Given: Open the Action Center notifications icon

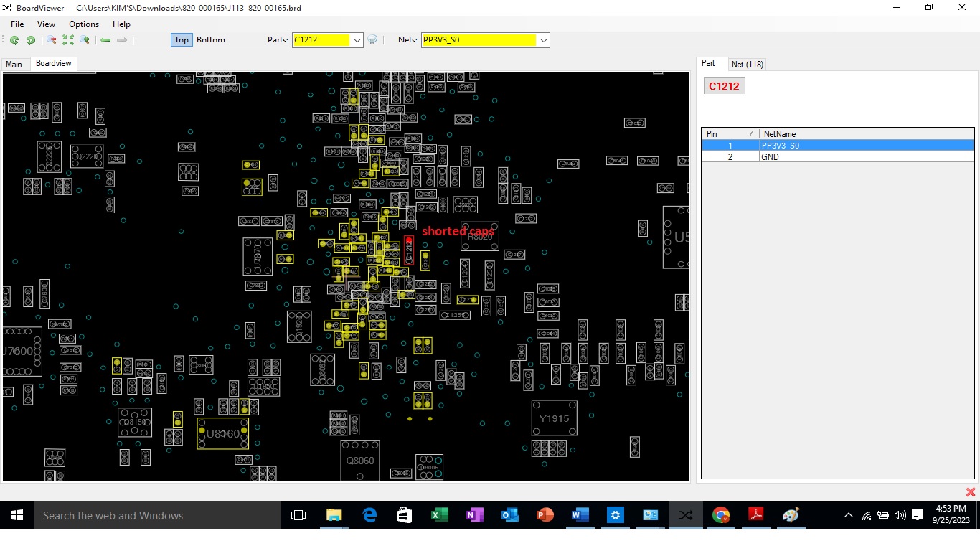Looking at the screenshot, I should (x=918, y=515).
